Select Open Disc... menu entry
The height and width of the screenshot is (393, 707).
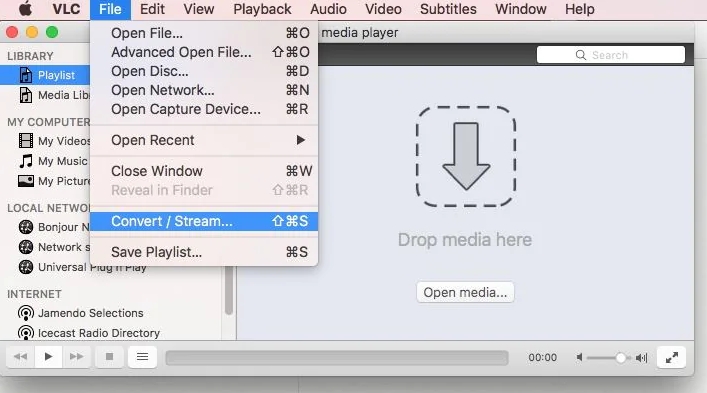point(204,71)
